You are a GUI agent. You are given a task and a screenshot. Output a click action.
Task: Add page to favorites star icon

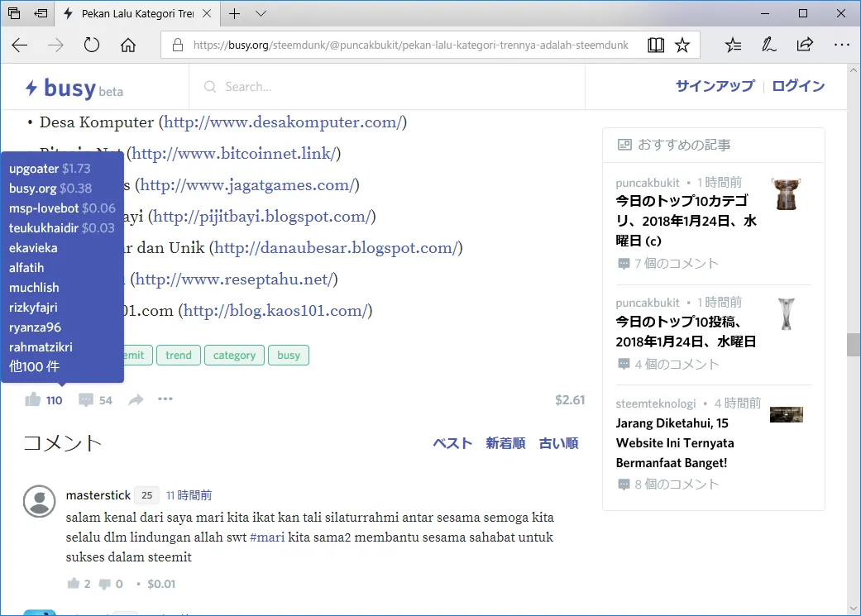[682, 45]
